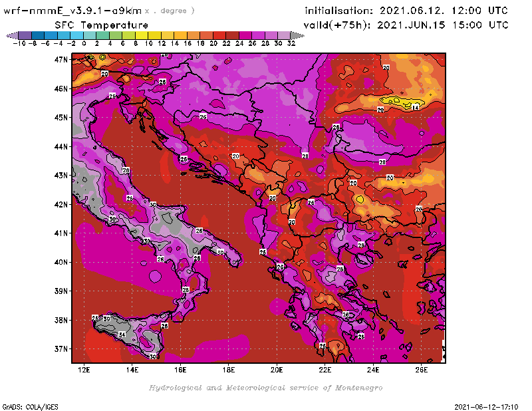Click the 16E longitude label
532x411 pixels.
click(x=180, y=370)
